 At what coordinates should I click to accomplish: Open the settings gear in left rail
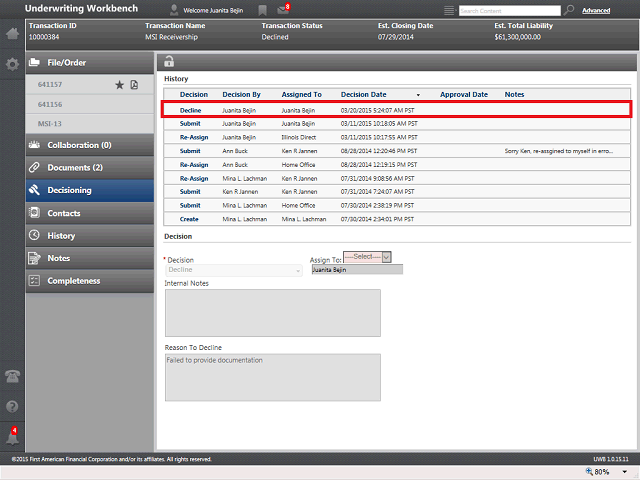[x=12, y=64]
